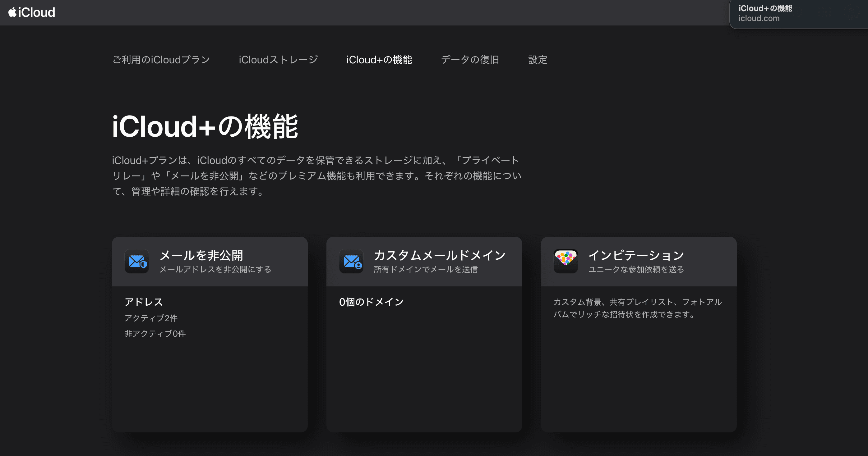Click the Invitations description text in card

pyautogui.click(x=637, y=308)
